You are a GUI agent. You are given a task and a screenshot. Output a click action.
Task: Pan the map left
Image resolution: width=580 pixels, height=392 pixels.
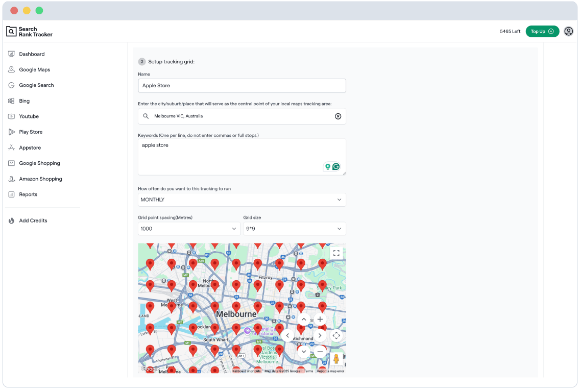pos(287,336)
